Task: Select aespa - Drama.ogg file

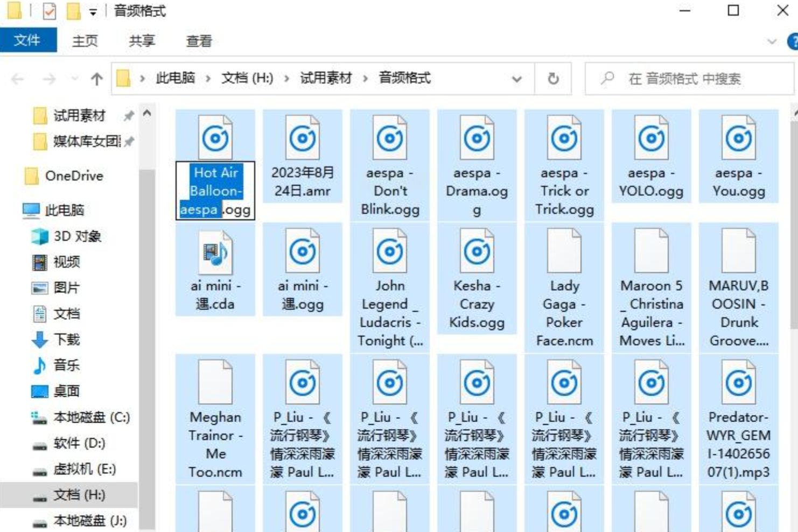Action: pos(477,165)
